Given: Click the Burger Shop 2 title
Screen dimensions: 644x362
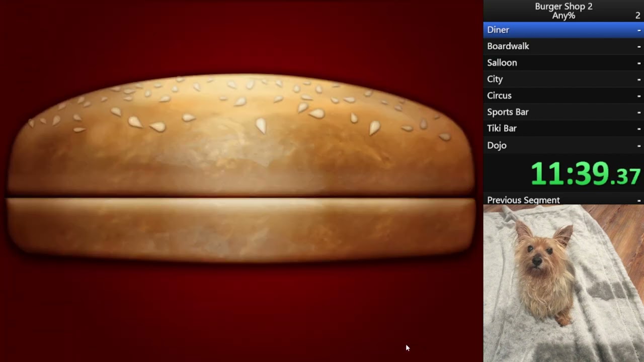Looking at the screenshot, I should (x=563, y=7).
